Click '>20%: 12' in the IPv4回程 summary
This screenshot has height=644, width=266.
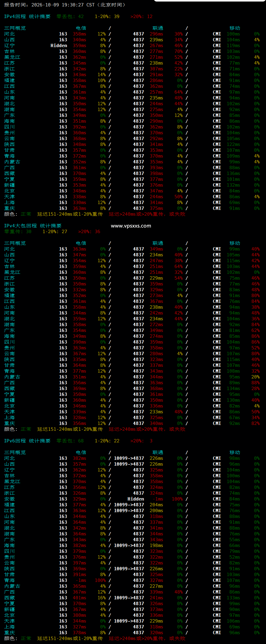click(141, 17)
